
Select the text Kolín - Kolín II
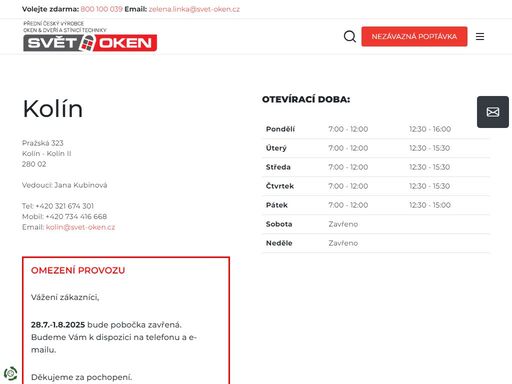tap(47, 154)
